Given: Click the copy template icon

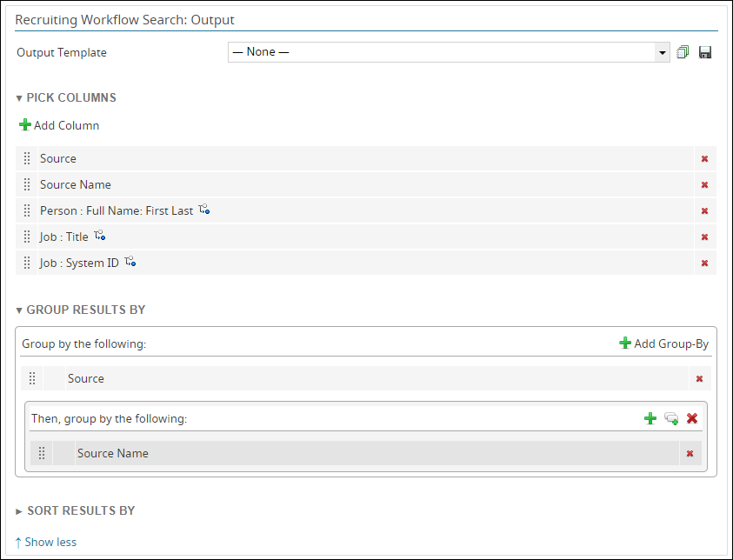Looking at the screenshot, I should click(683, 52).
